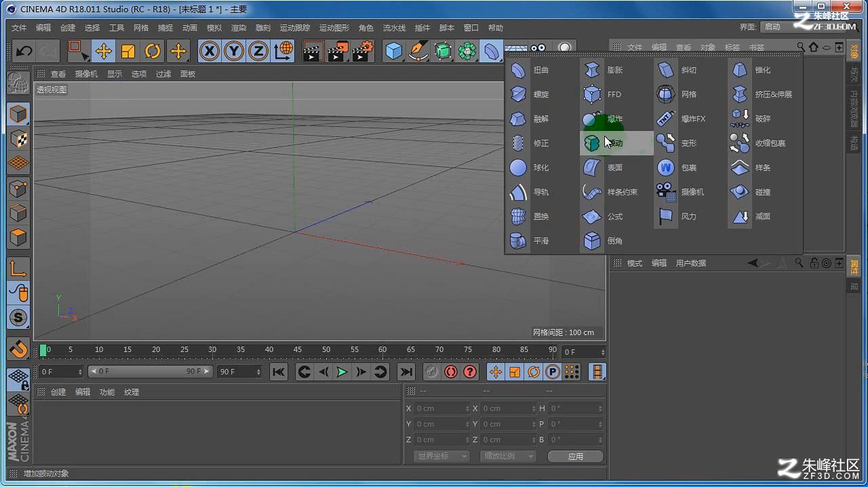Open the 世界坐标 coordinate dropdown
This screenshot has height=487, width=868.
441,456
